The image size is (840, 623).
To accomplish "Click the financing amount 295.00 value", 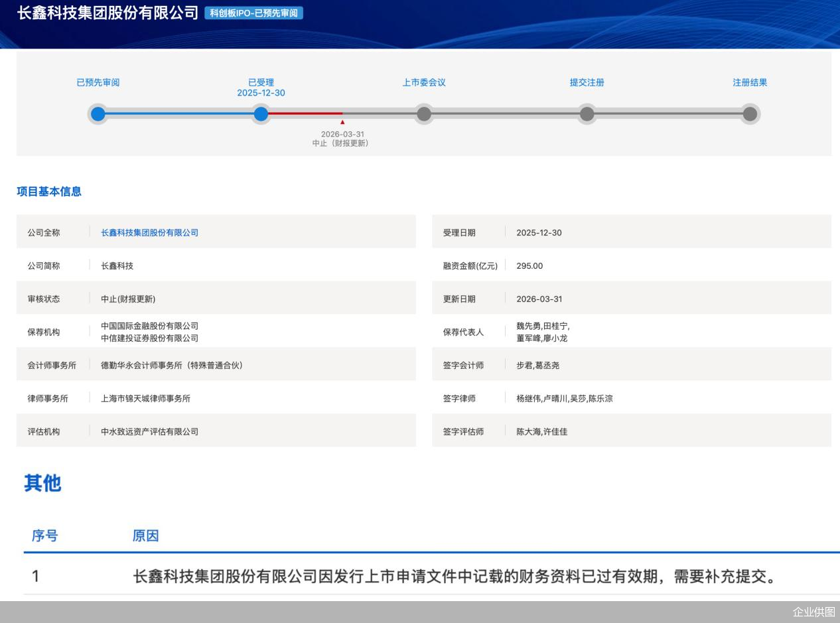I will tap(528, 265).
